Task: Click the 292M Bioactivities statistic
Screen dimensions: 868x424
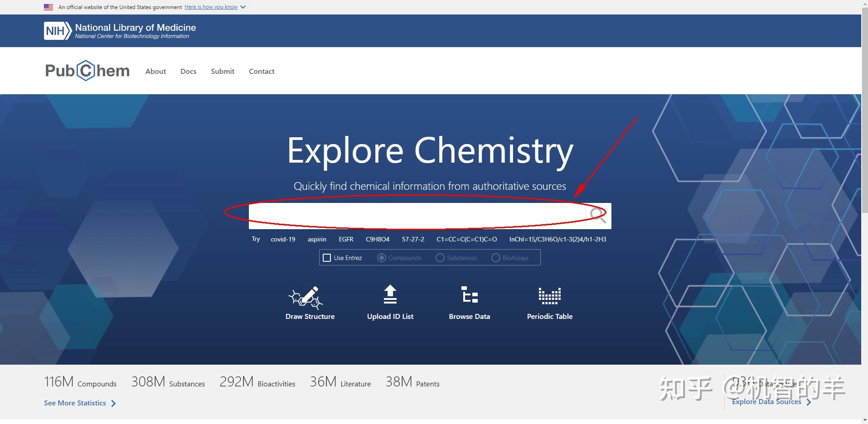Action: (x=257, y=382)
